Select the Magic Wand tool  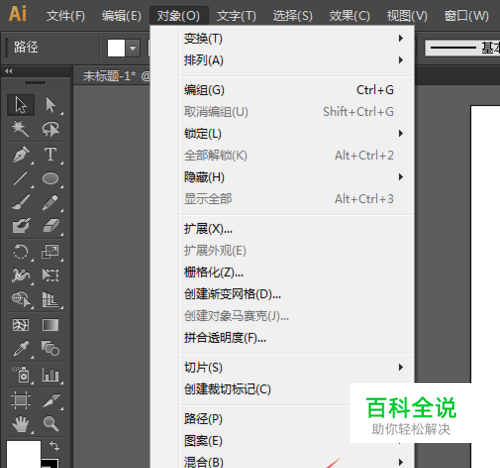(21, 129)
